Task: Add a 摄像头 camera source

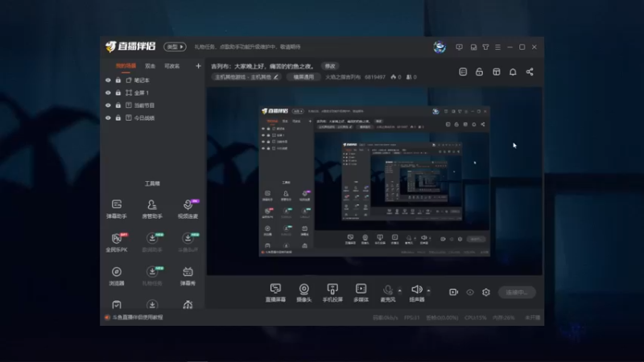Action: point(304,293)
